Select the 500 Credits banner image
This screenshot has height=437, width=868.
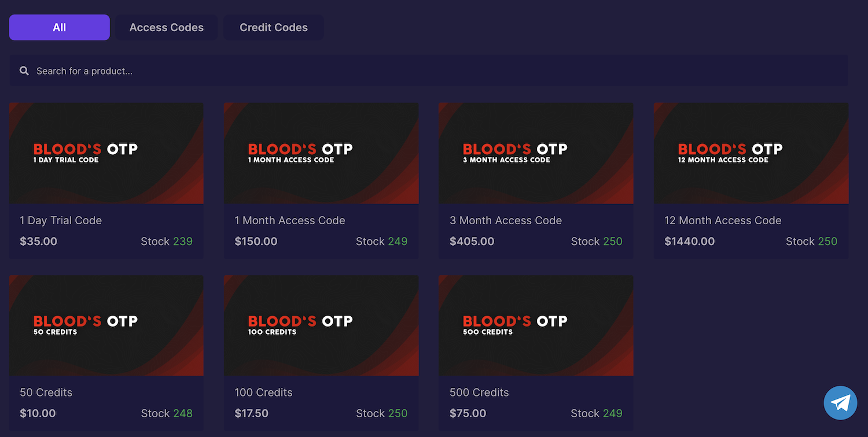(536, 325)
